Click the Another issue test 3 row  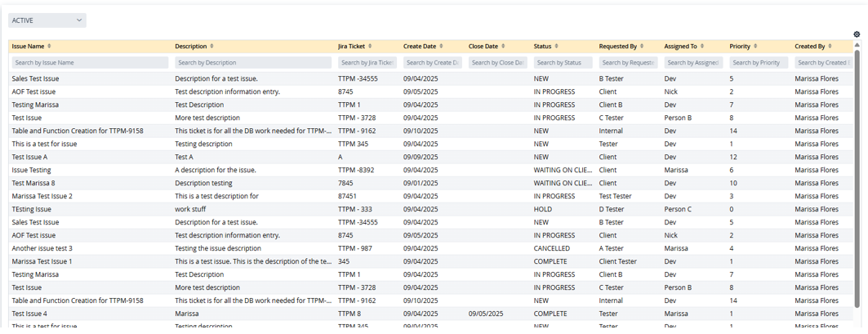pos(42,248)
